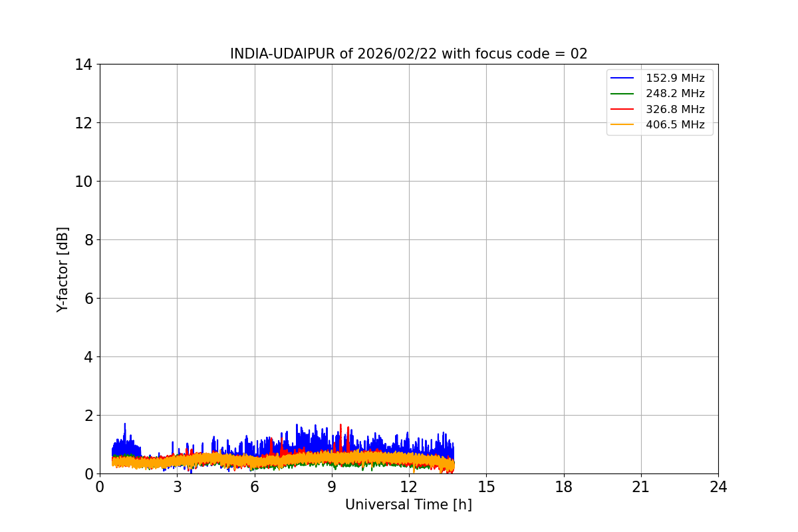This screenshot has width=798, height=532.
Task: Click the x-axis tick label 18
Action: 564,487
